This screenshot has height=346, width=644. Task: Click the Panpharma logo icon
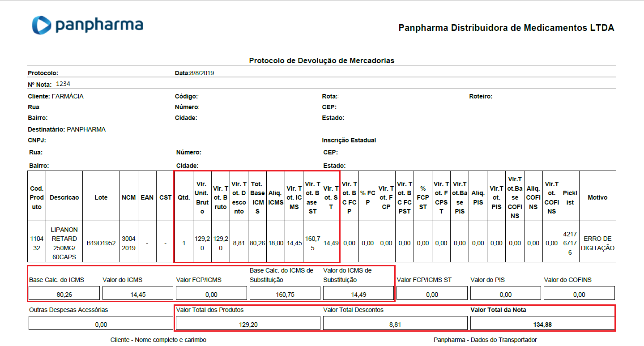click(x=42, y=25)
